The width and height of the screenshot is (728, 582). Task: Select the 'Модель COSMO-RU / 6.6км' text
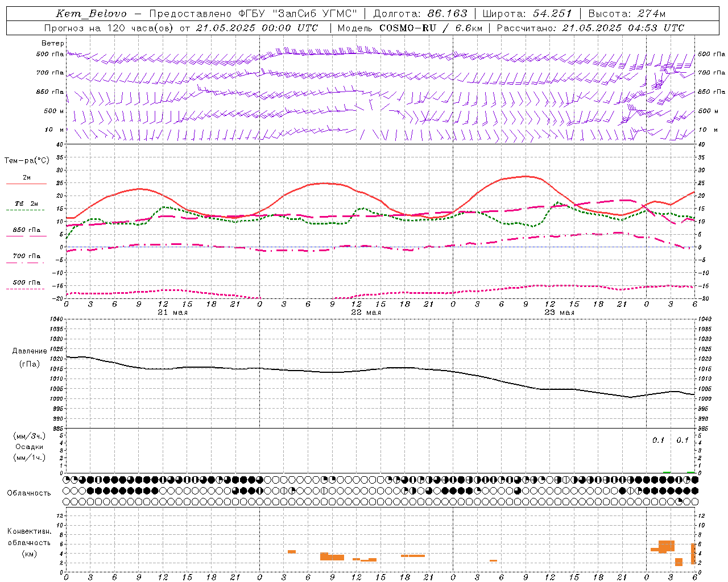click(410, 28)
